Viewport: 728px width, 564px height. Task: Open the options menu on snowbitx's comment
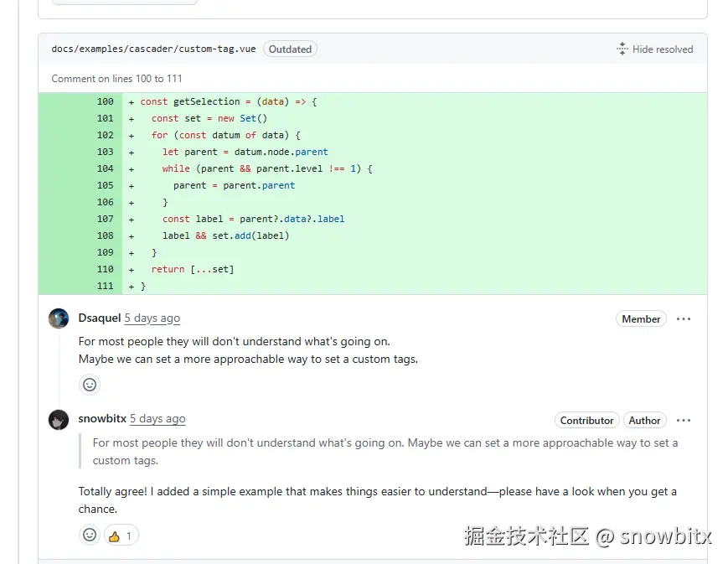pos(684,421)
